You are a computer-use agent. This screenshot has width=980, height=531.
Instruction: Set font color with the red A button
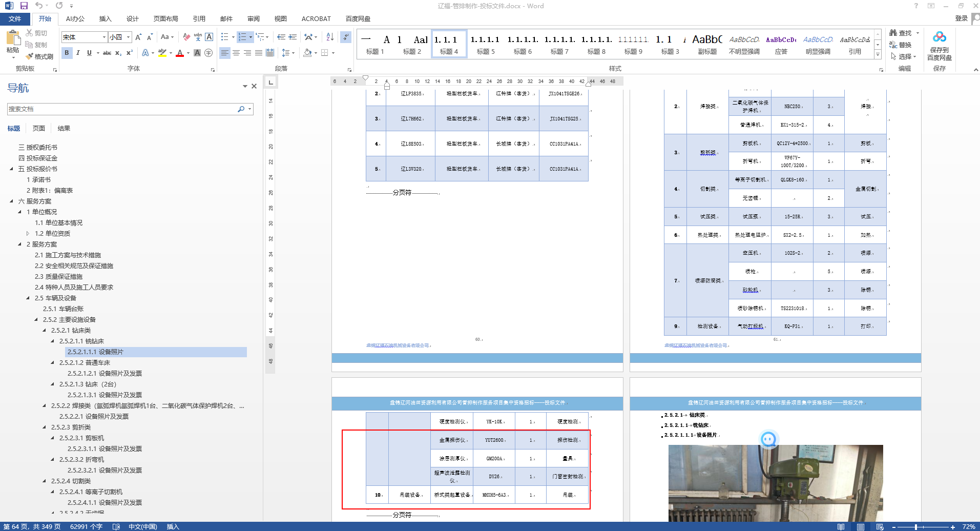pos(180,53)
